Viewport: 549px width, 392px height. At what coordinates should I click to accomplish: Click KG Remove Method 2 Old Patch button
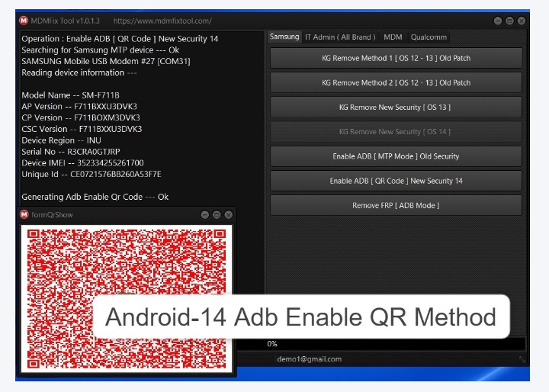pos(396,82)
